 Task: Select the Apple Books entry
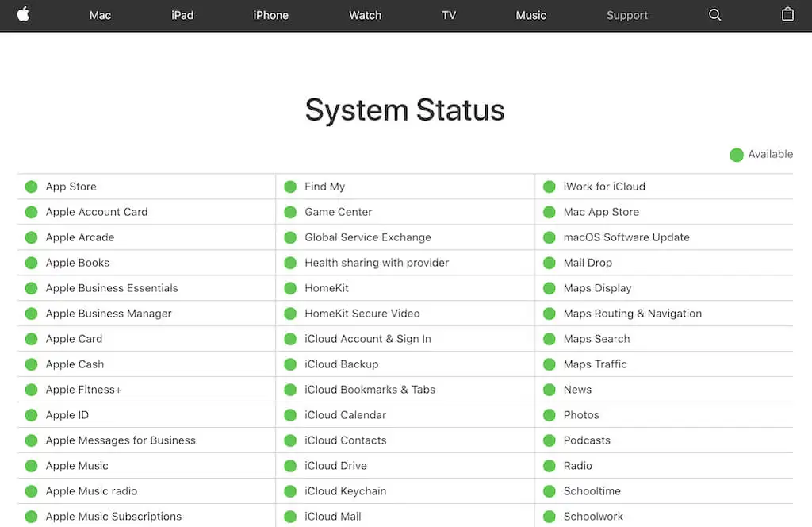click(x=77, y=263)
